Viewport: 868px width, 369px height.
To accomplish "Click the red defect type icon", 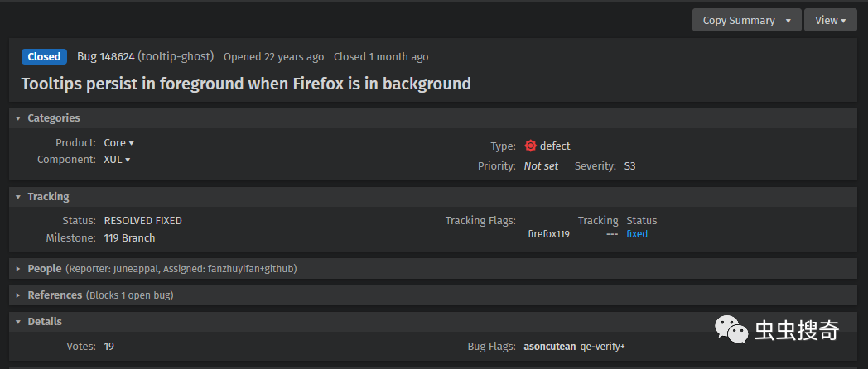I will coord(530,146).
